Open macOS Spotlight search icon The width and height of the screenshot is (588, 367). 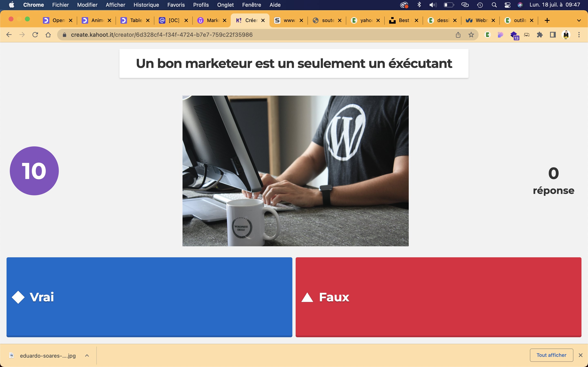coord(494,5)
